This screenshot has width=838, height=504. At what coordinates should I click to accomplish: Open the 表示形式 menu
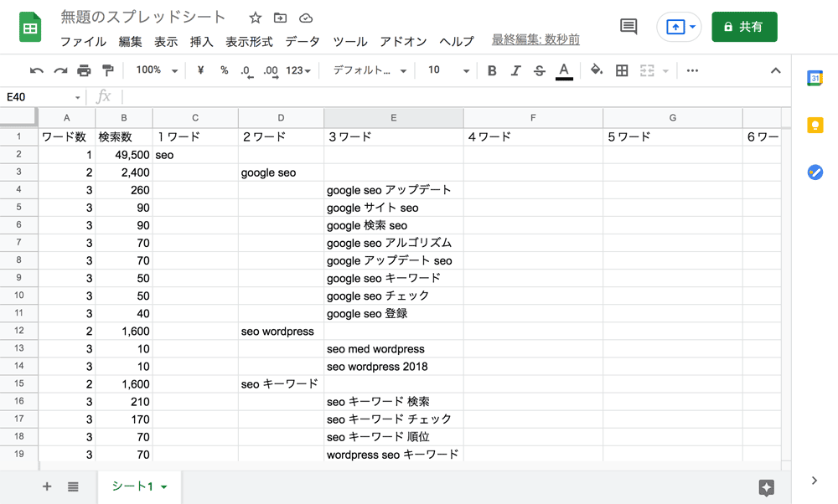pos(249,41)
